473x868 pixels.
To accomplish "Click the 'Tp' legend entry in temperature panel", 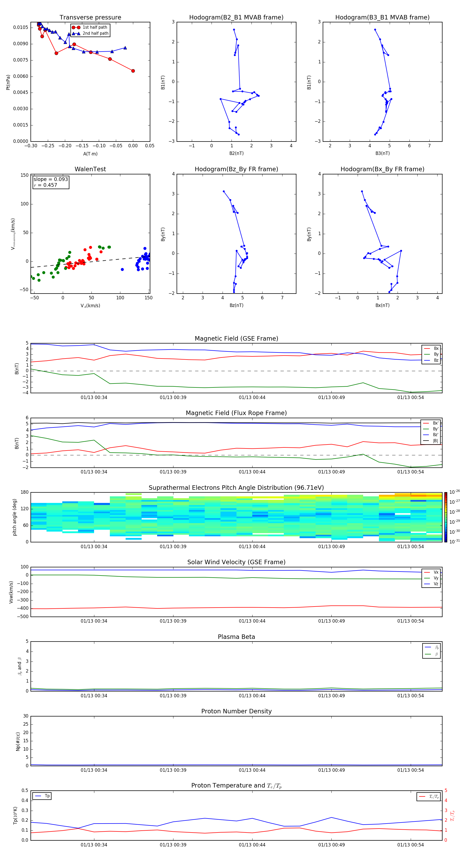I will [42, 796].
